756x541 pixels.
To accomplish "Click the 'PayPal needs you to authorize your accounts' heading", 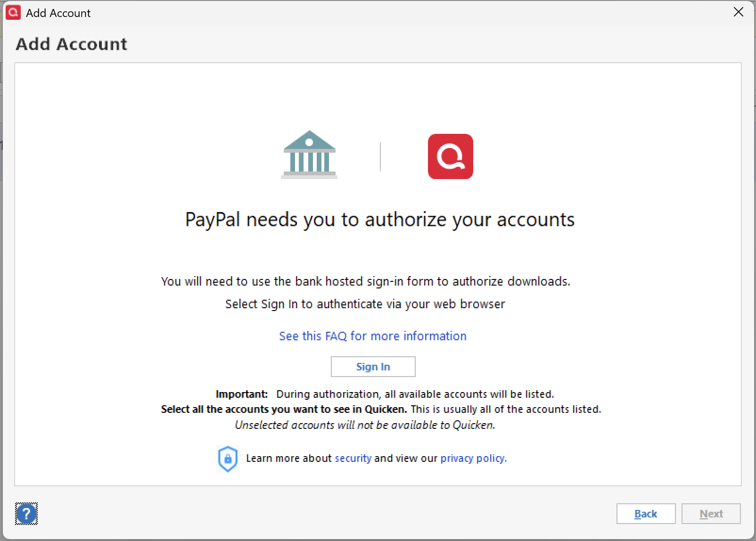I will coord(380,220).
